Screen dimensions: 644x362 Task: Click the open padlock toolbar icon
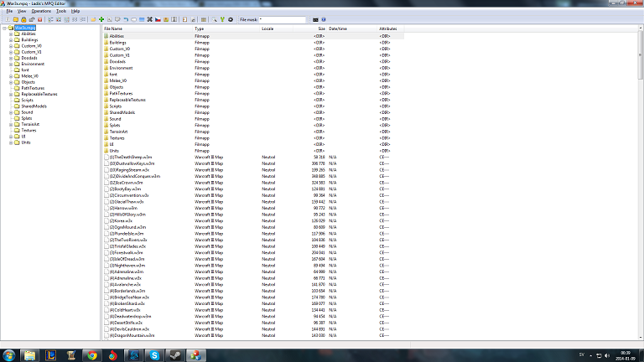(32, 19)
